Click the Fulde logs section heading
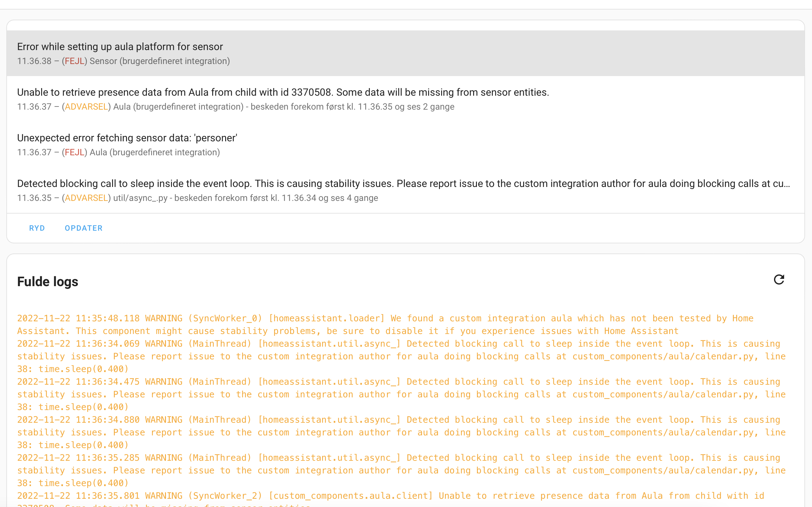 (x=48, y=282)
